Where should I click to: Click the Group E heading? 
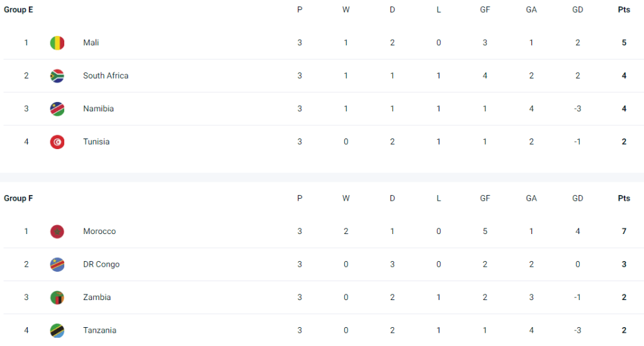(18, 9)
